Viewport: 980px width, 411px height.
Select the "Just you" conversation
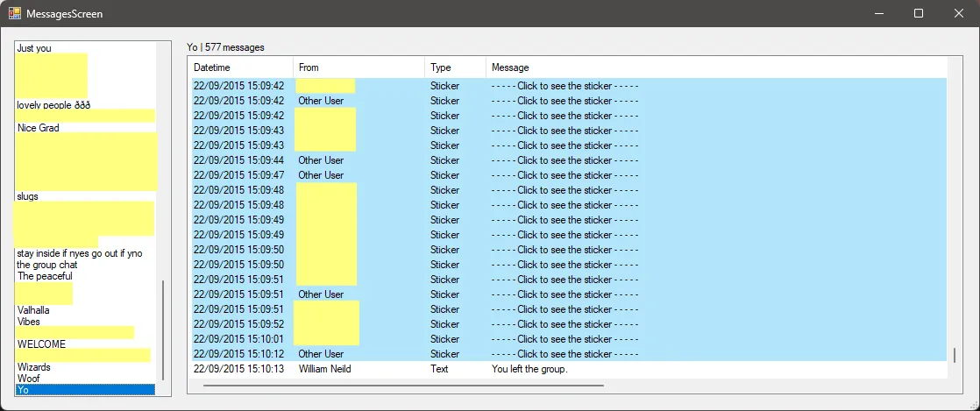click(x=34, y=48)
